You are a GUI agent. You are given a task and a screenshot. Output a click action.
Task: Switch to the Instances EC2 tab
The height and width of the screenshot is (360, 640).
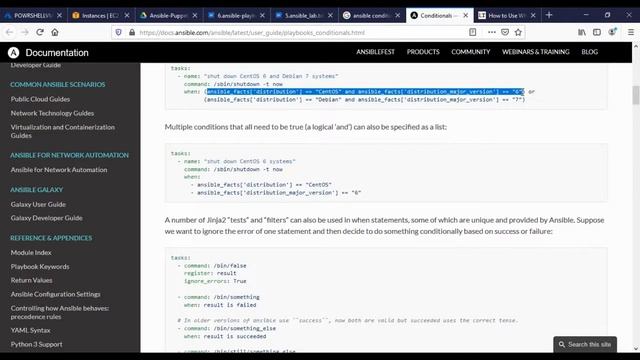(x=100, y=15)
